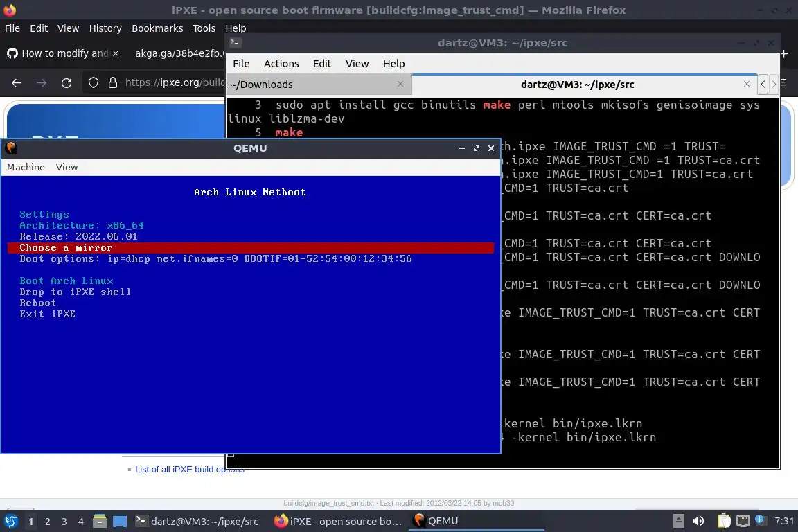This screenshot has width=798, height=532.
Task: Open the Firefox Help menu
Action: coord(236,28)
